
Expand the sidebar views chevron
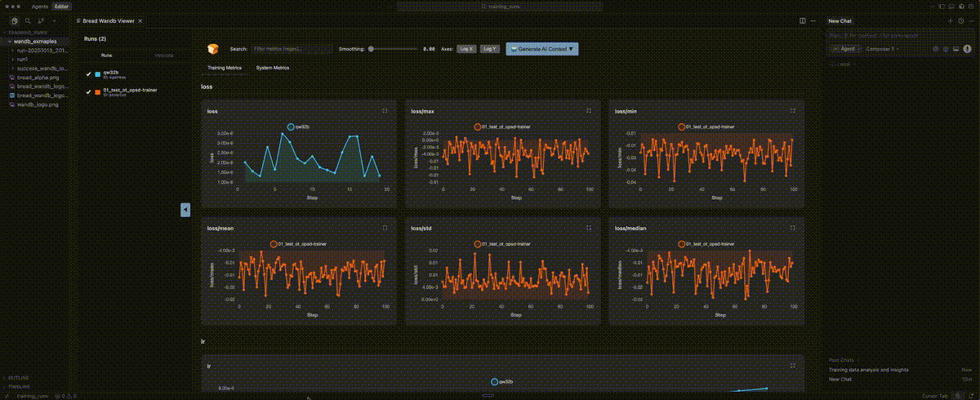coord(55,20)
